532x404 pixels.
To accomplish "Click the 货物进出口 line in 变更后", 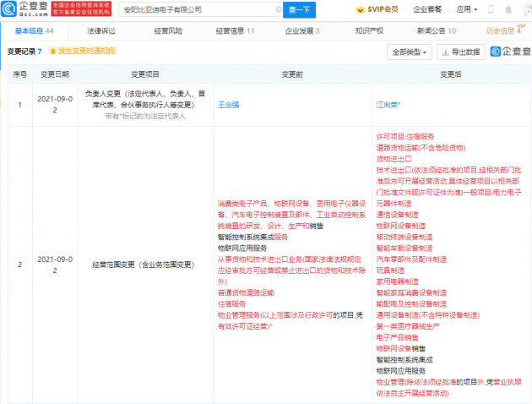I will coord(394,159).
